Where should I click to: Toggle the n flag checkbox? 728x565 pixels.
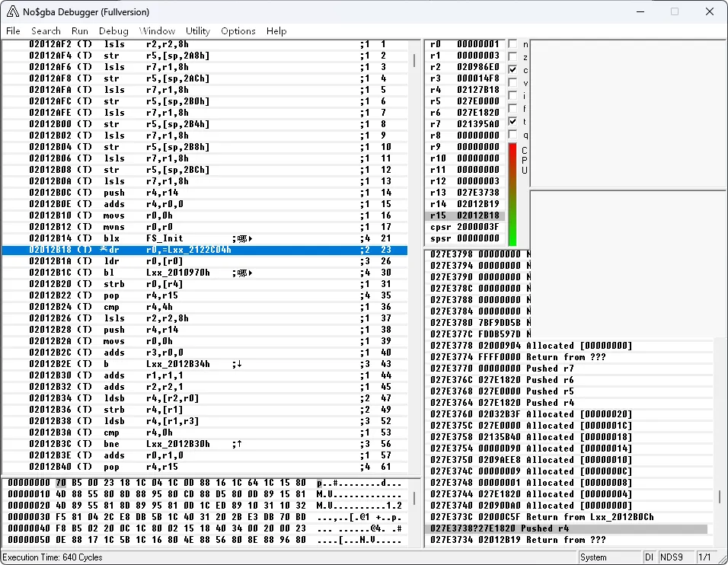[x=512, y=44]
